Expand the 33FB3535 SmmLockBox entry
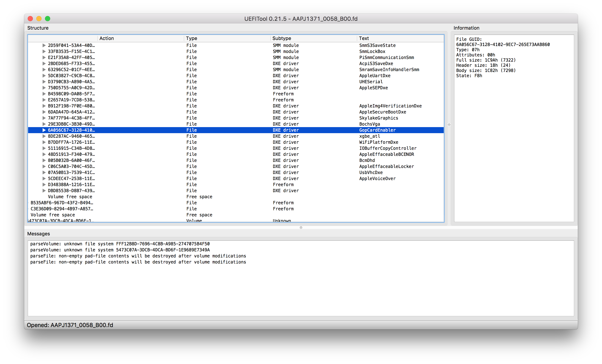This screenshot has width=602, height=364. tap(44, 51)
